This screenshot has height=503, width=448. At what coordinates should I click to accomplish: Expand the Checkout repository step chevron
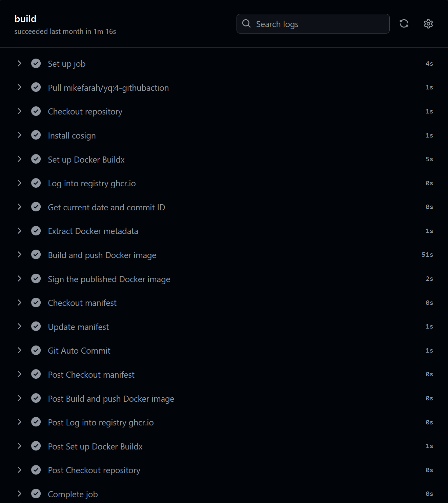coord(19,111)
